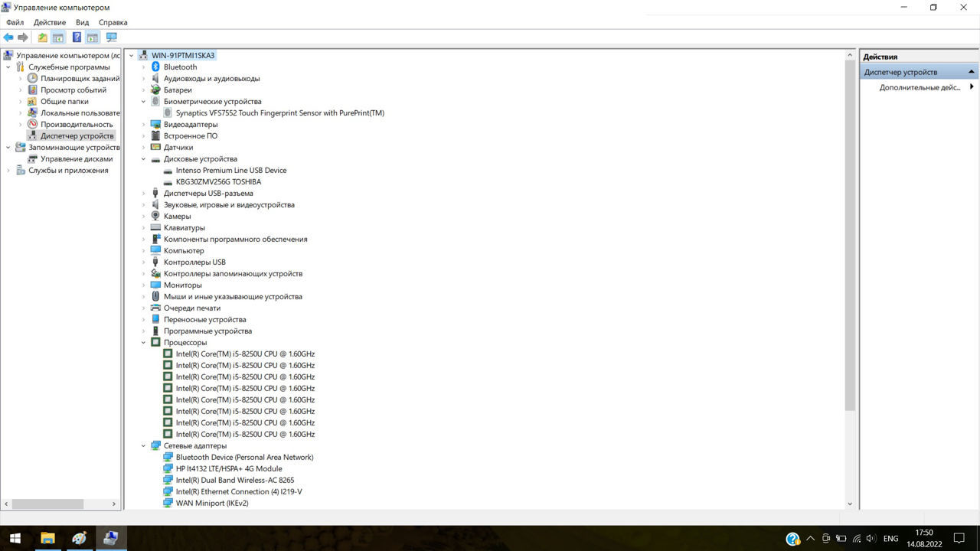The image size is (980, 551).
Task: Select the KBG30ZMV256G TOSHIBA disk device
Action: pos(218,182)
